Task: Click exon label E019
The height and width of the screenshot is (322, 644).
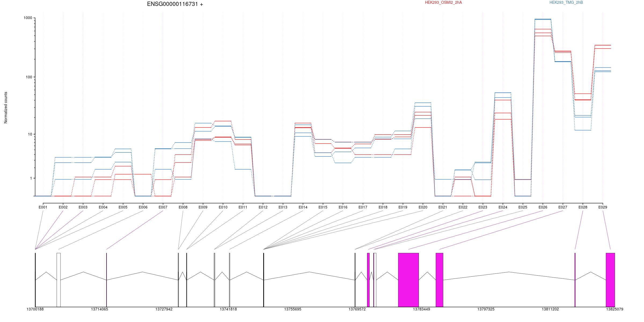Action: (x=403, y=207)
